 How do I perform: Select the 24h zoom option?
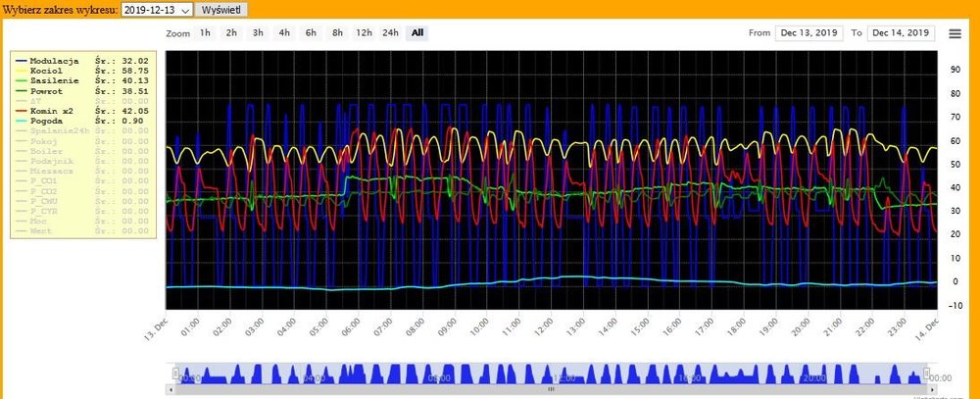[x=390, y=33]
